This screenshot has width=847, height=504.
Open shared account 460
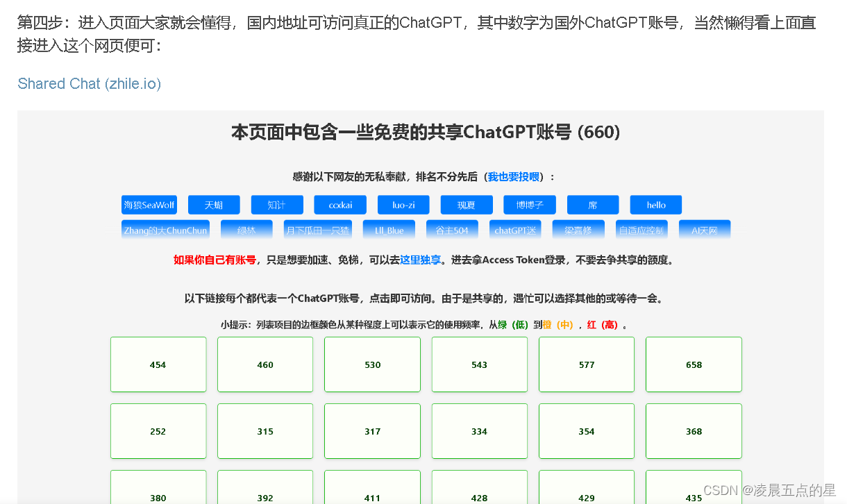point(265,364)
